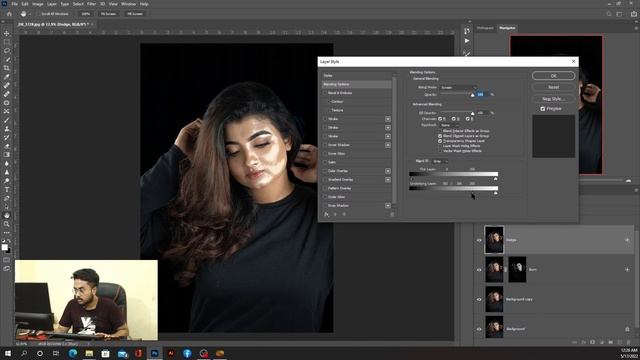The image size is (640, 360).
Task: Click the lock icon on Background layer
Action: pos(627,329)
